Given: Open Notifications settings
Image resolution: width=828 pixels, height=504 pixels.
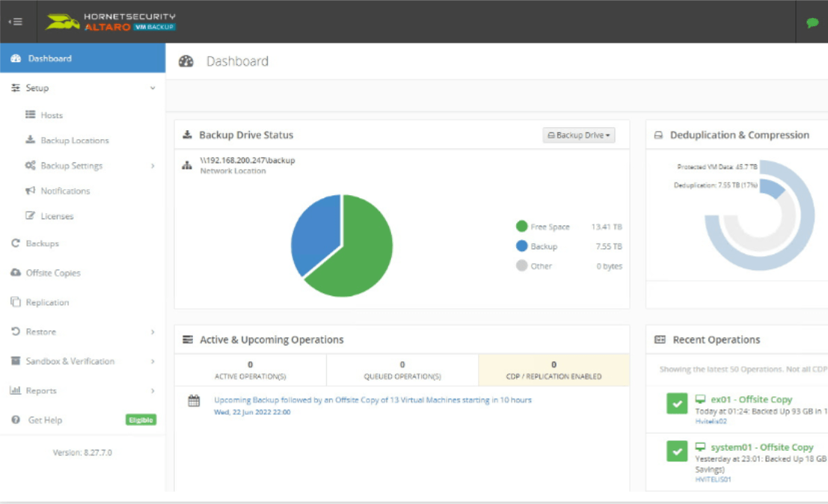Looking at the screenshot, I should [66, 191].
